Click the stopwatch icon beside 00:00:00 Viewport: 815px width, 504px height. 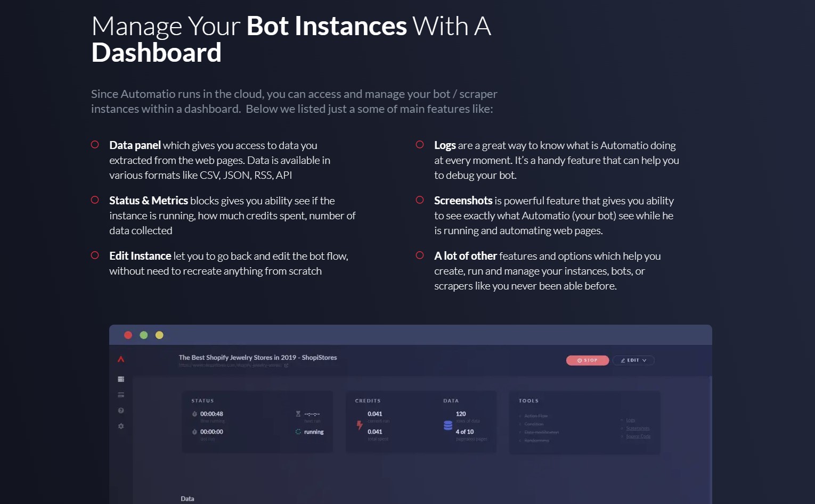pos(194,432)
